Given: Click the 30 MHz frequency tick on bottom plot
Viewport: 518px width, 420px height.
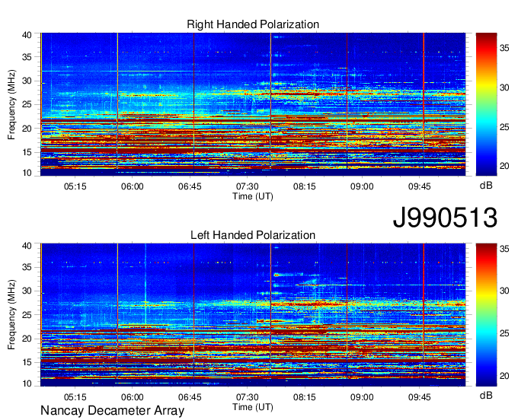Looking at the screenshot, I should tap(27, 291).
